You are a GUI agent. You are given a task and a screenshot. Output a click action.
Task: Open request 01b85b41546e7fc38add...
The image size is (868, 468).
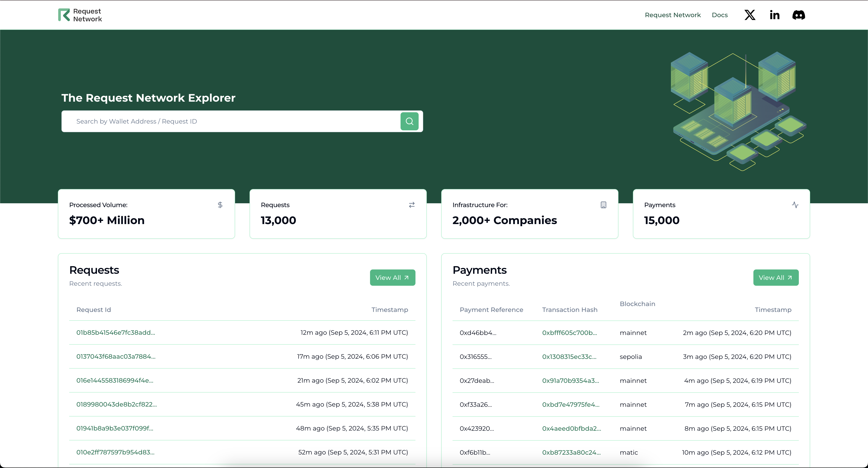click(116, 332)
